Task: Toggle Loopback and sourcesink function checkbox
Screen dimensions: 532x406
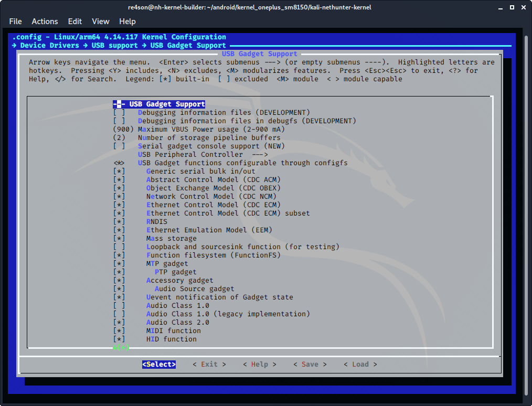Action: 119,247
